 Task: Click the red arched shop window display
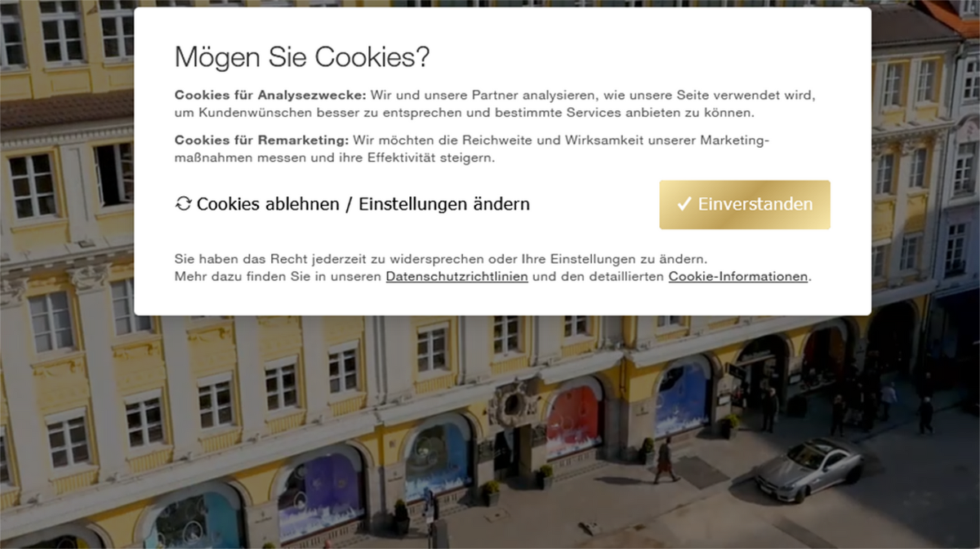(573, 422)
